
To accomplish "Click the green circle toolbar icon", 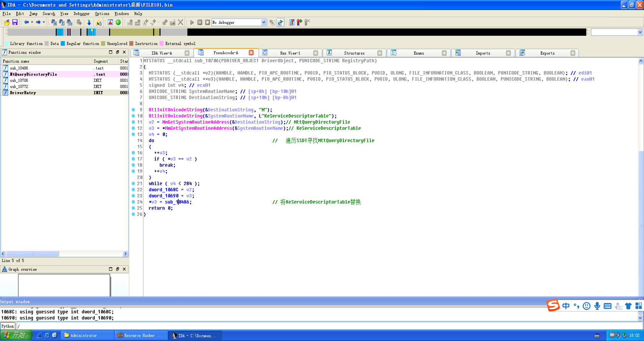I will 118,22.
